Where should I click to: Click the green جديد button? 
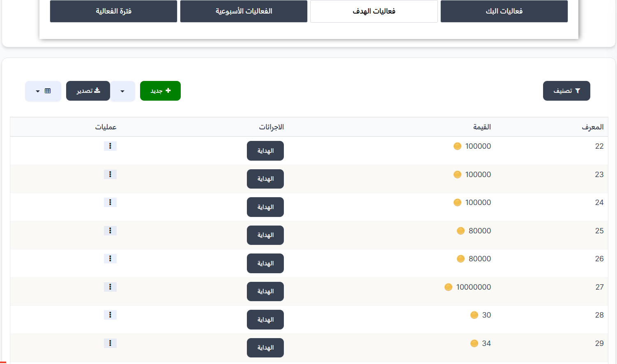[160, 91]
